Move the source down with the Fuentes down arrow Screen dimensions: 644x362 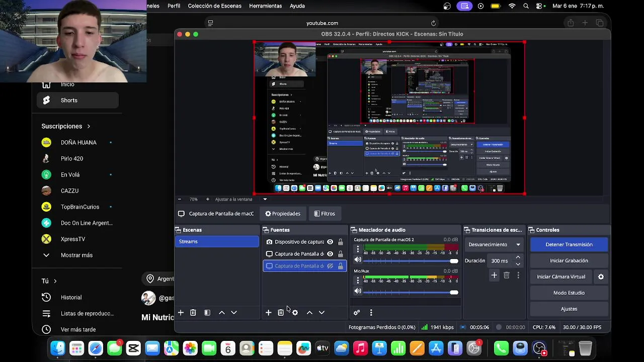[x=321, y=313]
